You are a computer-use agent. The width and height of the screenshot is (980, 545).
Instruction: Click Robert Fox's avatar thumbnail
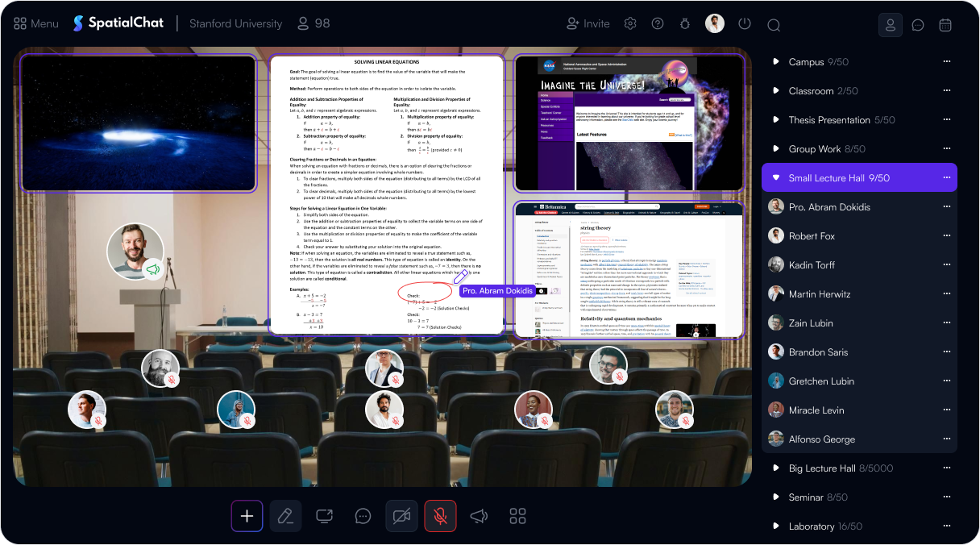[775, 235]
